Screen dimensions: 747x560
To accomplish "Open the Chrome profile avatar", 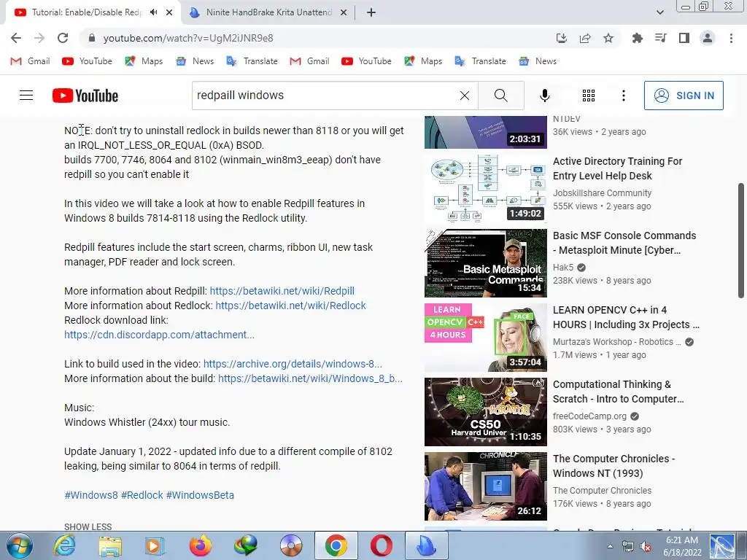I will [x=708, y=38].
